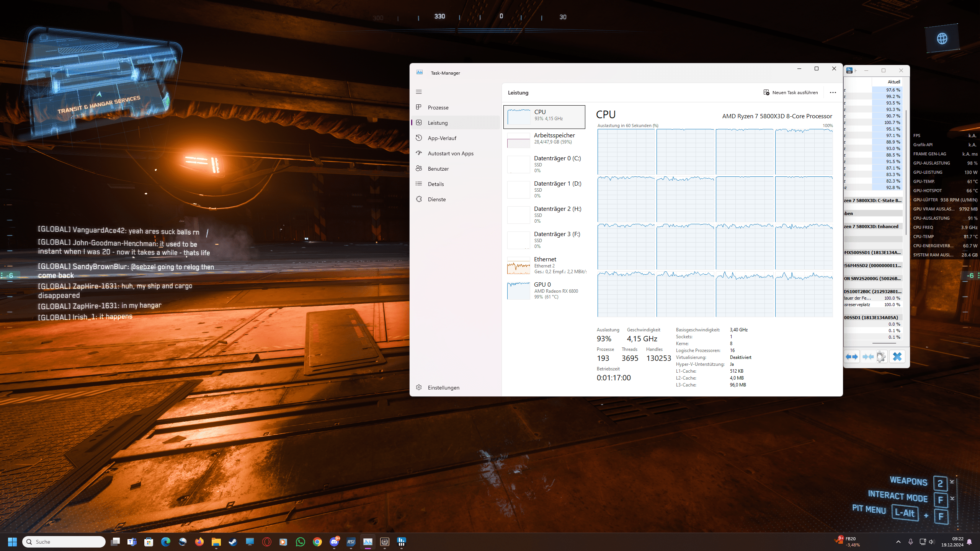Screen dimensions: 980x551
Task: Select Benutzer in the sidebar
Action: [438, 169]
